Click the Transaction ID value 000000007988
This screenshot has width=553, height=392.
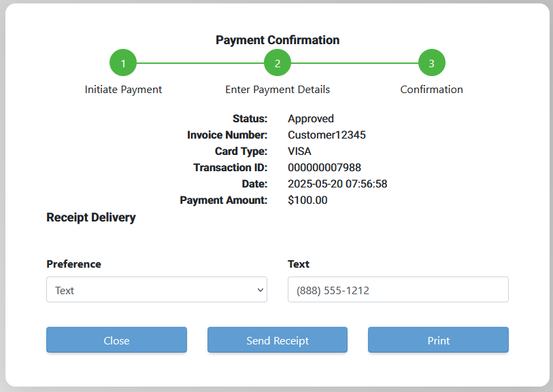(324, 168)
